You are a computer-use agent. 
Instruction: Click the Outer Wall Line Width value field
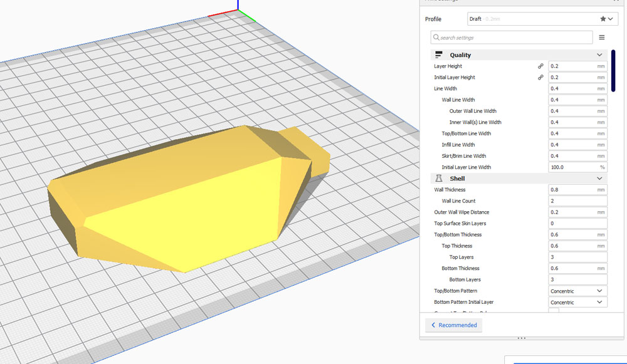(x=577, y=111)
